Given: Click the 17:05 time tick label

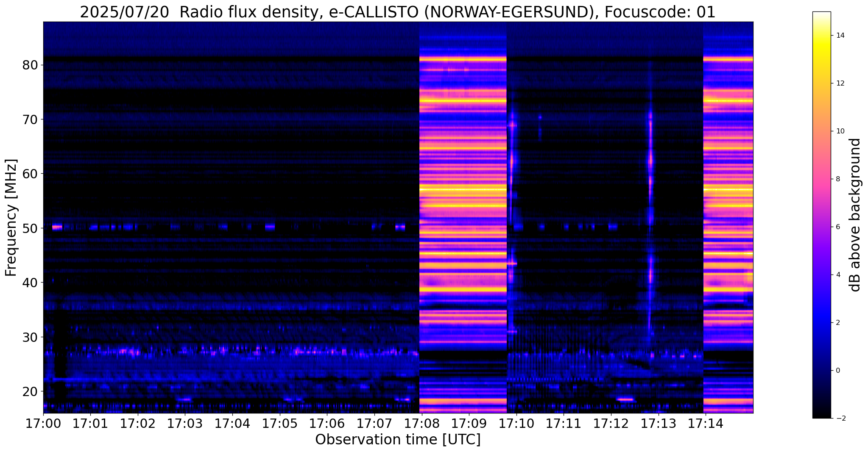Looking at the screenshot, I should pos(279,423).
